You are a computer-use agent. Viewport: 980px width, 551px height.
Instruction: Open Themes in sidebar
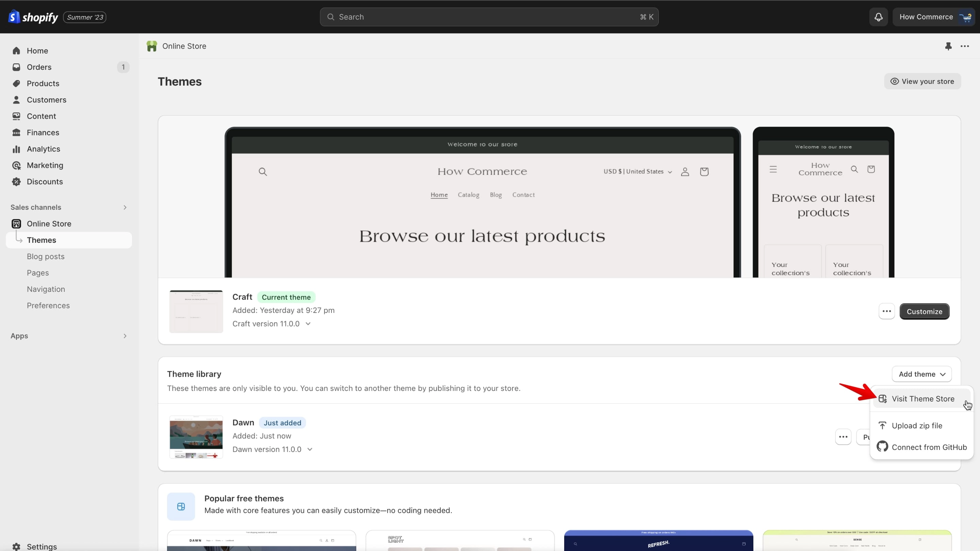click(x=69, y=240)
